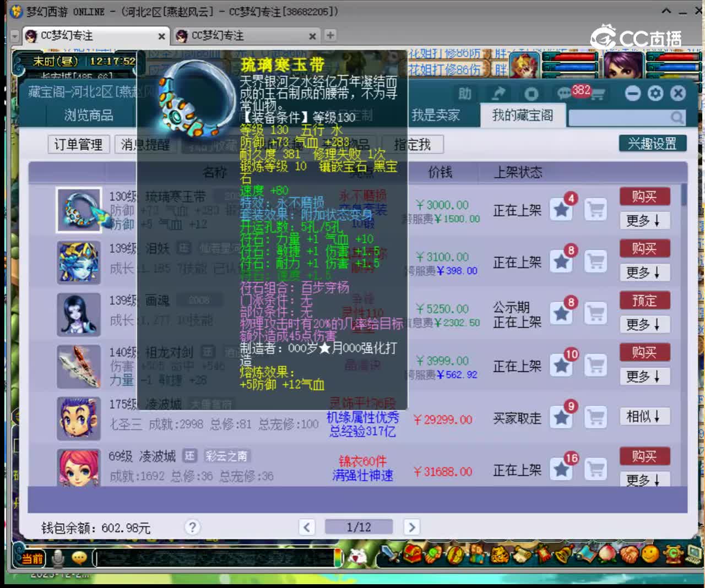
Task: Open the chat message bubble icon
Action: pos(564,94)
